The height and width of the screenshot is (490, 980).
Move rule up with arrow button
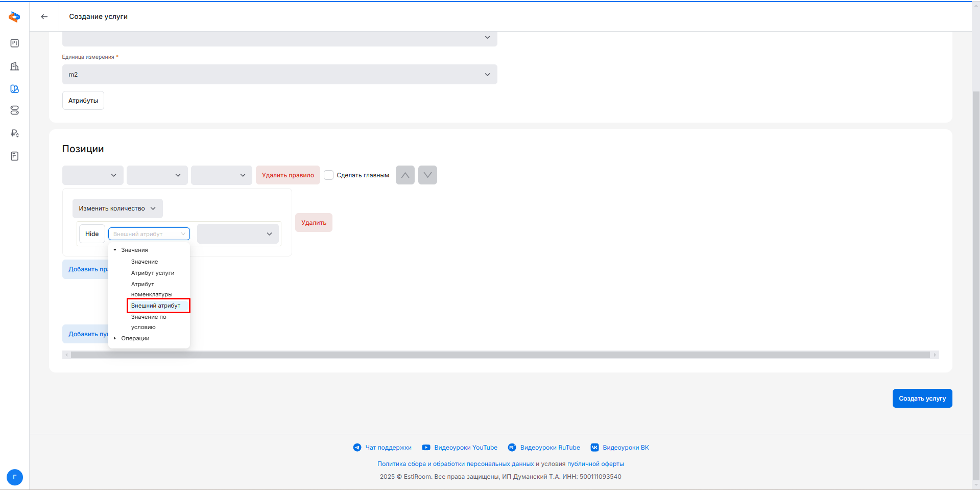click(405, 175)
